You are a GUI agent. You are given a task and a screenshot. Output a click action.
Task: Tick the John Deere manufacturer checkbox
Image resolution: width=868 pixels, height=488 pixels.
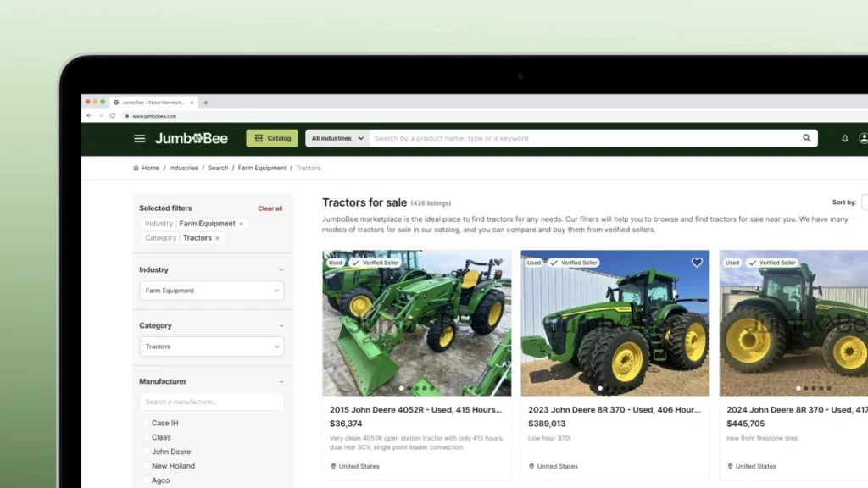[x=146, y=452]
